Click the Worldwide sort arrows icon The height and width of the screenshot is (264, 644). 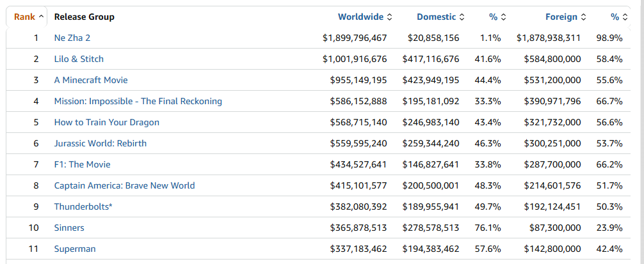(390, 17)
